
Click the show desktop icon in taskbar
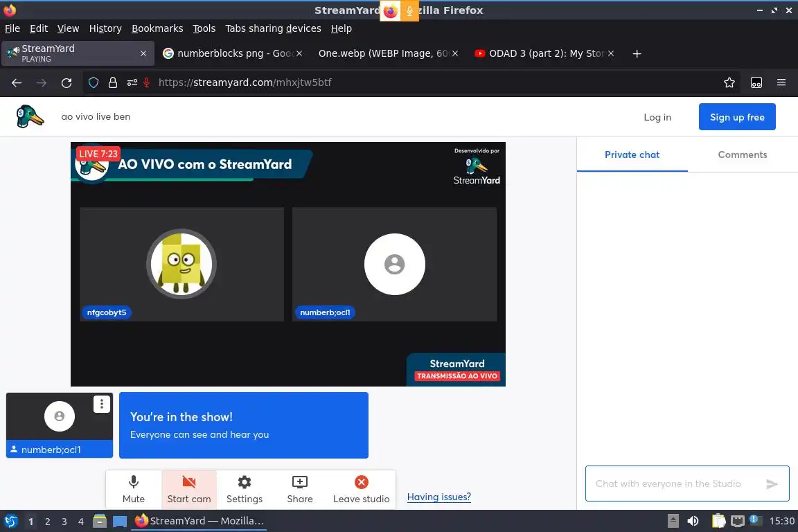click(120, 521)
